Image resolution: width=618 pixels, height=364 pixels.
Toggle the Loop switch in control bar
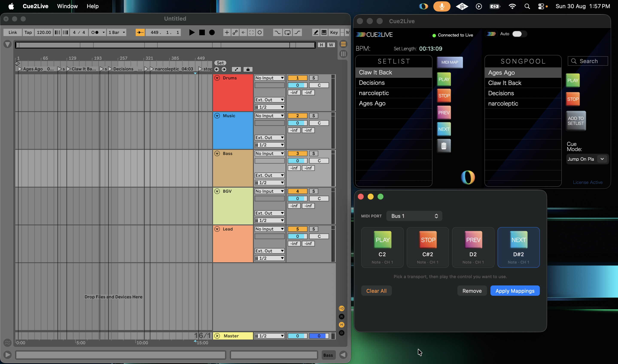click(287, 32)
